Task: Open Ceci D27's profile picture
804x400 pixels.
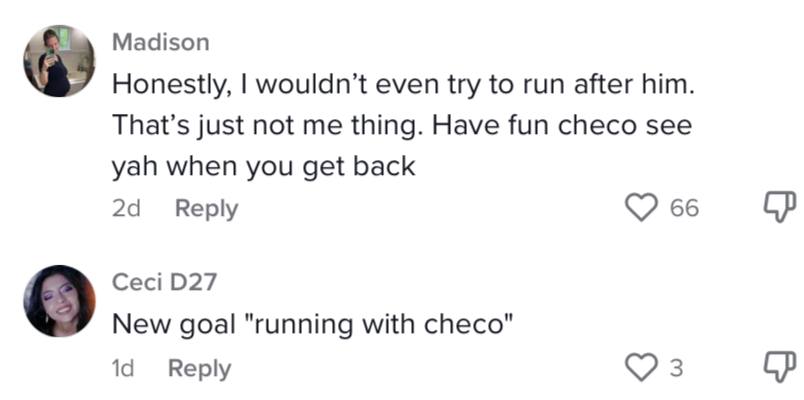Action: [x=59, y=301]
